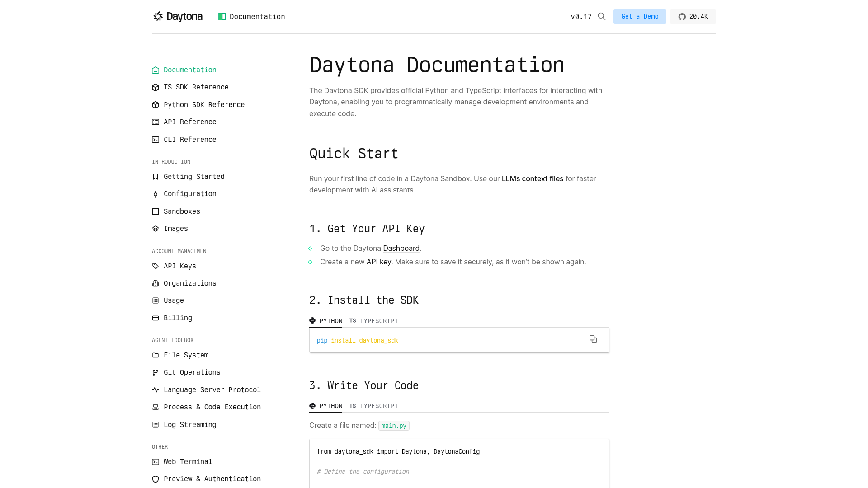Click the Daytona logo in the header
868x488 pixels.
pyautogui.click(x=178, y=17)
